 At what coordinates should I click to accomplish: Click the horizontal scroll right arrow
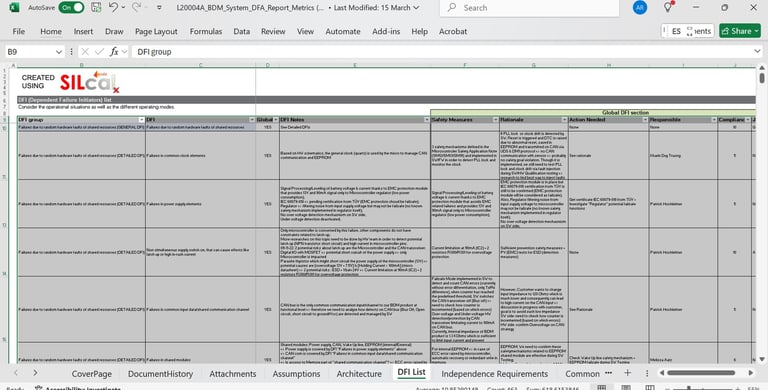point(751,373)
